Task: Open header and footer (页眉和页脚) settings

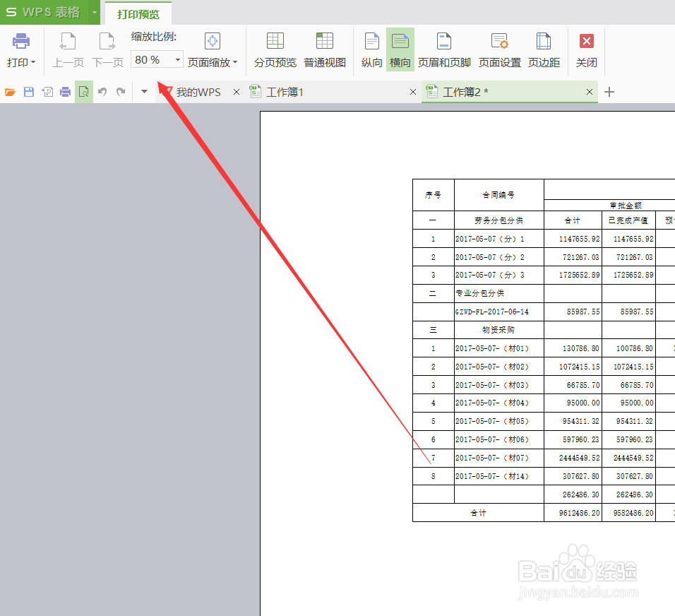Action: tap(444, 50)
